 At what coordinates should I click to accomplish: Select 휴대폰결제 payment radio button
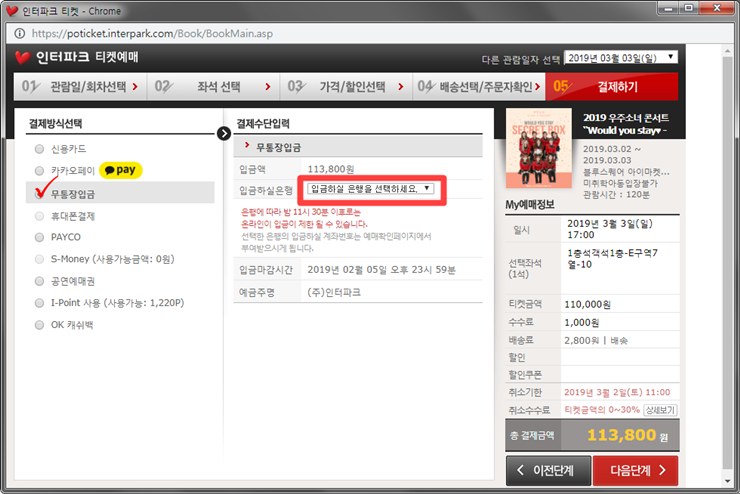[40, 216]
